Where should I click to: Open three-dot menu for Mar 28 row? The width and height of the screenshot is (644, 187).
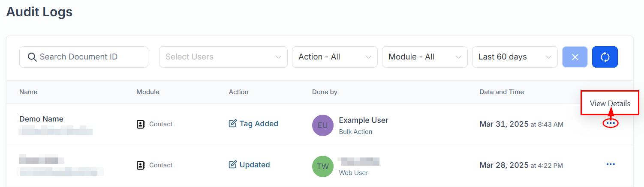click(611, 164)
